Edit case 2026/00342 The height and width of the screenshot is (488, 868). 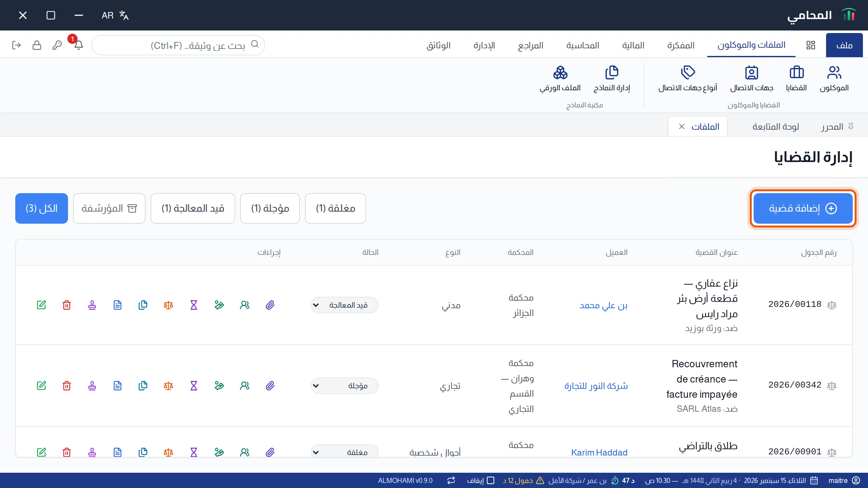click(41, 386)
